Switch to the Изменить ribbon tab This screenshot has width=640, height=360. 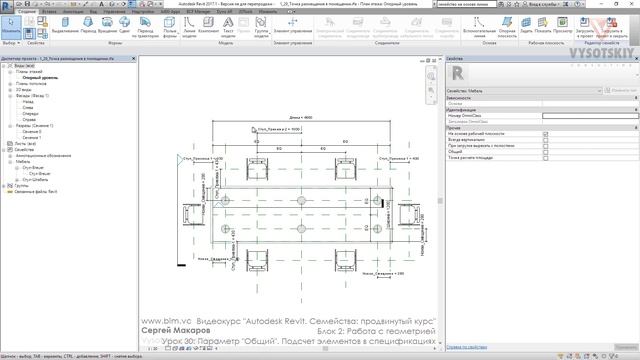tap(268, 11)
